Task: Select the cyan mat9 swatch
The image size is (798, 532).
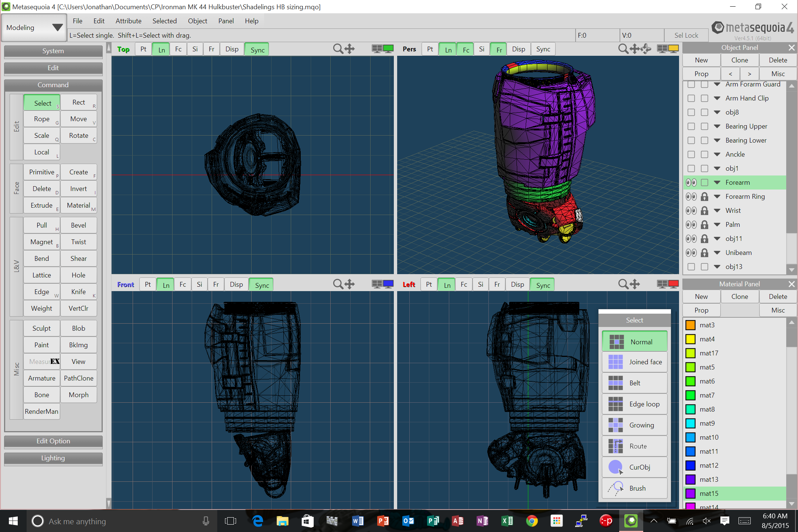Action: (x=690, y=423)
